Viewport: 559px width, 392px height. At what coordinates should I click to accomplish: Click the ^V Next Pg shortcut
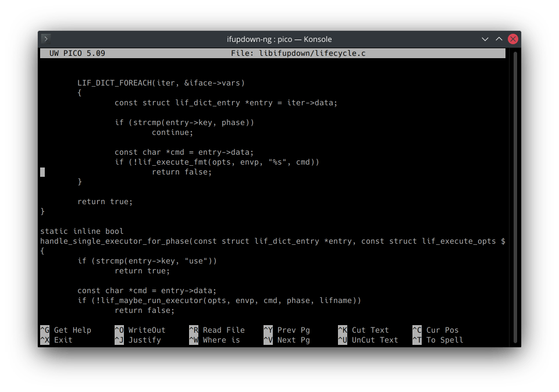click(287, 340)
